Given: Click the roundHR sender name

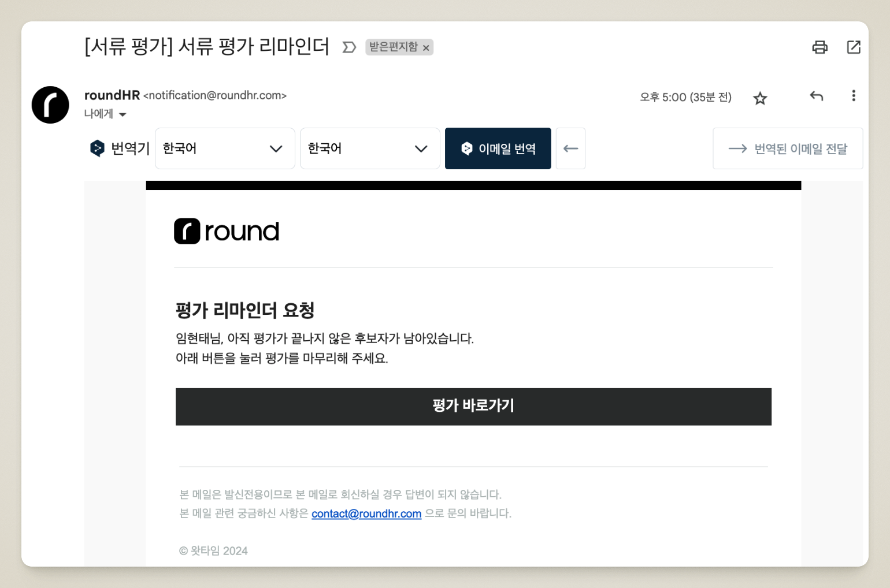Looking at the screenshot, I should [x=112, y=95].
